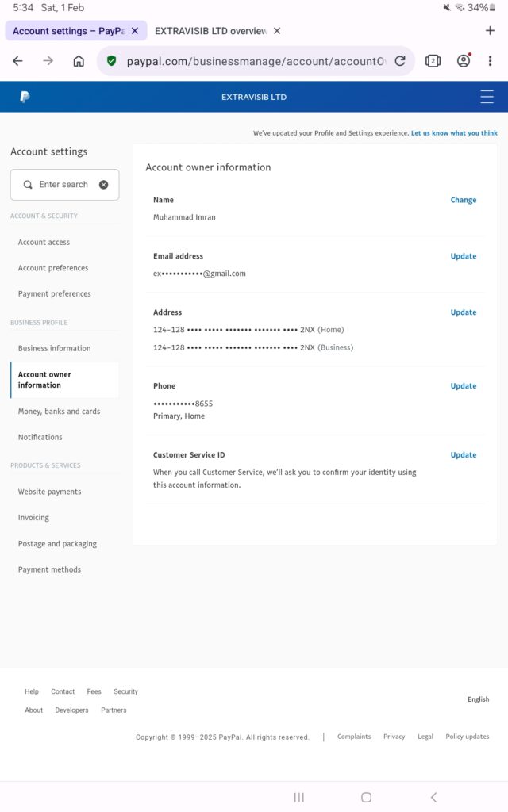Image resolution: width=508 pixels, height=812 pixels.
Task: Reload the page with refresh icon
Action: [x=400, y=61]
